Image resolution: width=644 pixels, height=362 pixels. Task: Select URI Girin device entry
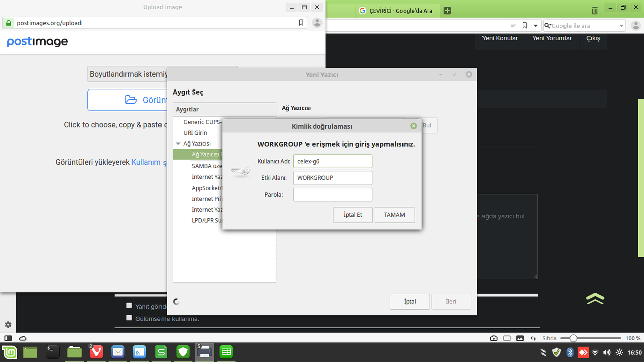[x=195, y=133]
